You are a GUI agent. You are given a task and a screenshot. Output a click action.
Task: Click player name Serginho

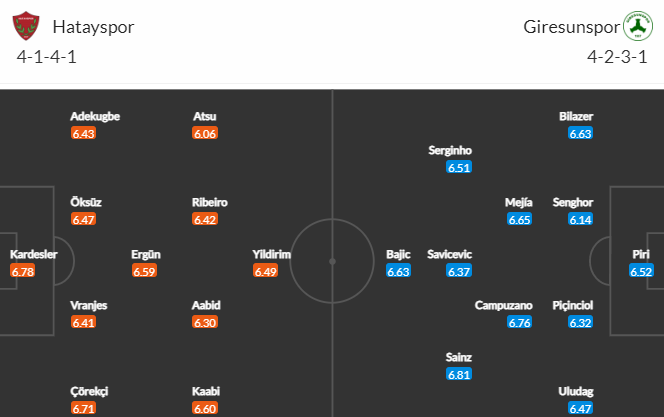pos(450,150)
